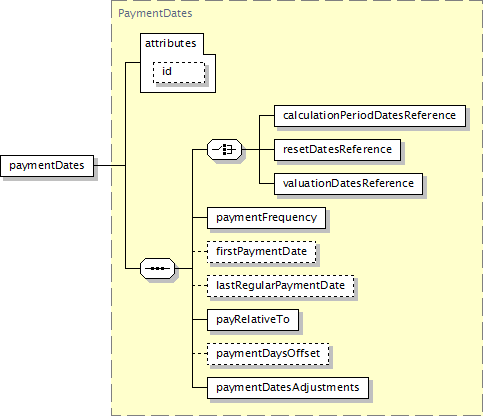This screenshot has width=483, height=416.
Task: Select valuationDatesReference element box
Action: pyautogui.click(x=348, y=184)
